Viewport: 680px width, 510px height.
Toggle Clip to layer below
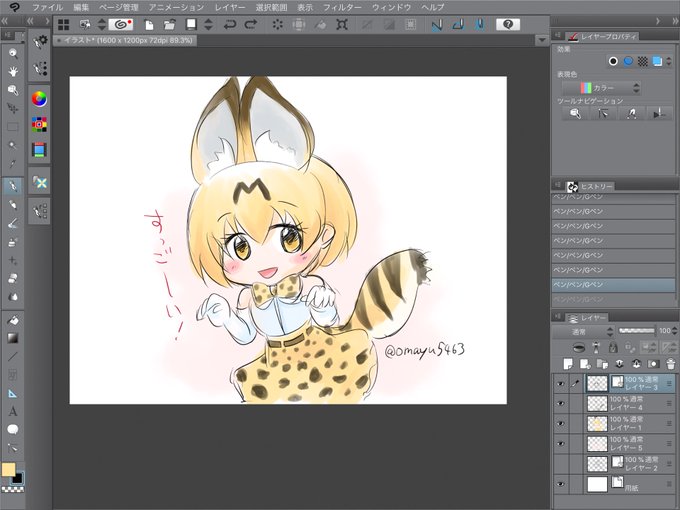pos(579,347)
